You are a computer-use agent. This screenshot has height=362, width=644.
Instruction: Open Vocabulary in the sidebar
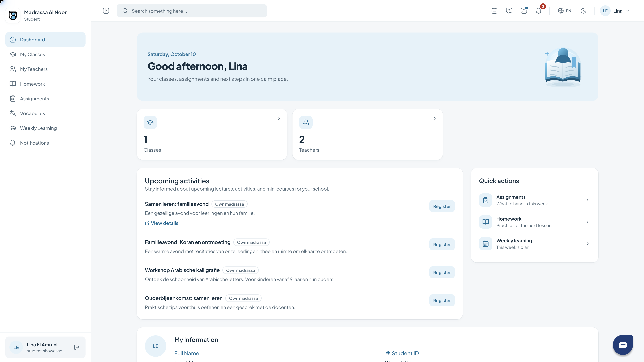(x=45, y=113)
